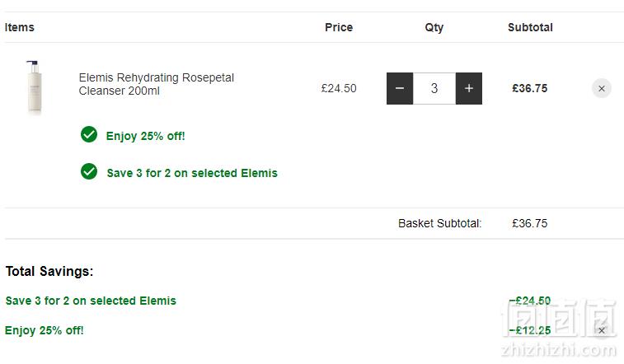Screen dimensions: 624x364
Task: Click green checkmark beside Enjoy 25% off
Action: coord(89,135)
